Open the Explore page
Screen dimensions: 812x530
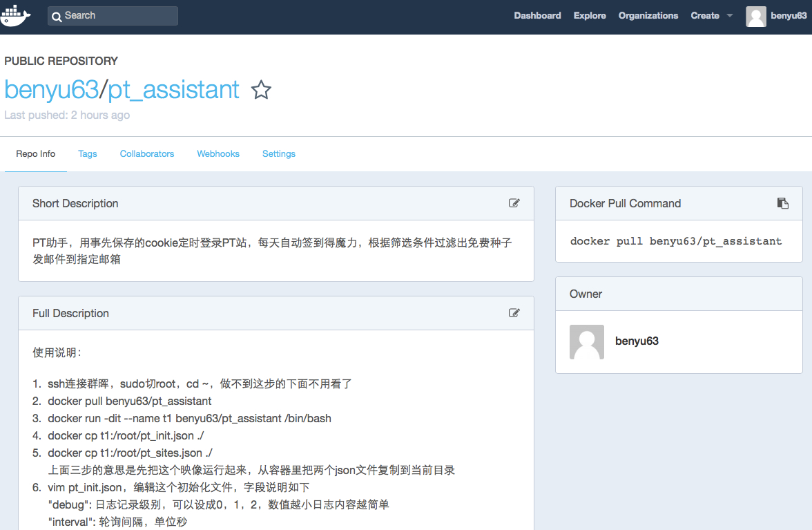590,15
